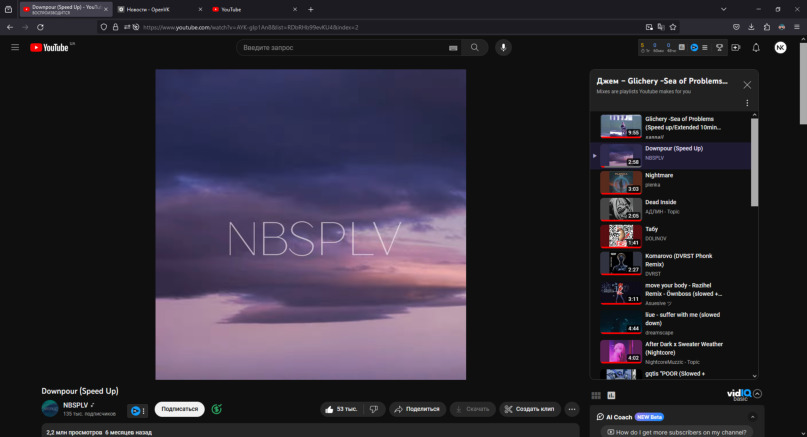This screenshot has width=807, height=437.
Task: Close the mix playlist panel
Action: 747,85
